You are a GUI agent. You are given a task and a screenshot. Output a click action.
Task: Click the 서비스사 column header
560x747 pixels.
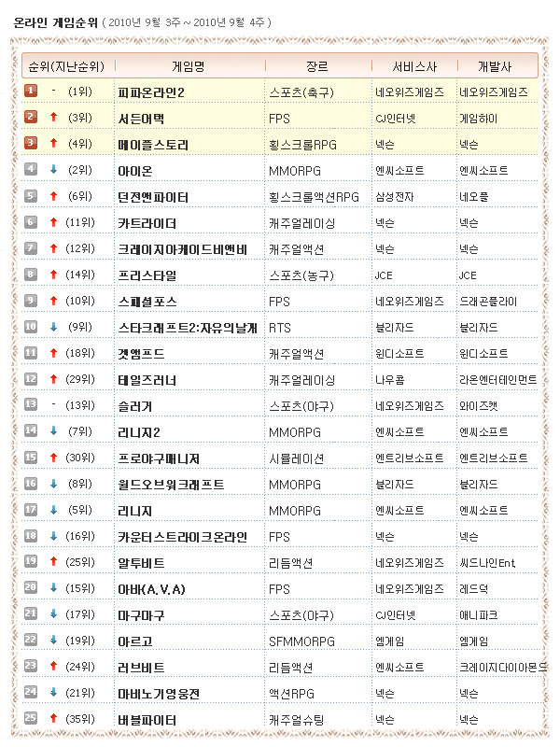(x=412, y=66)
